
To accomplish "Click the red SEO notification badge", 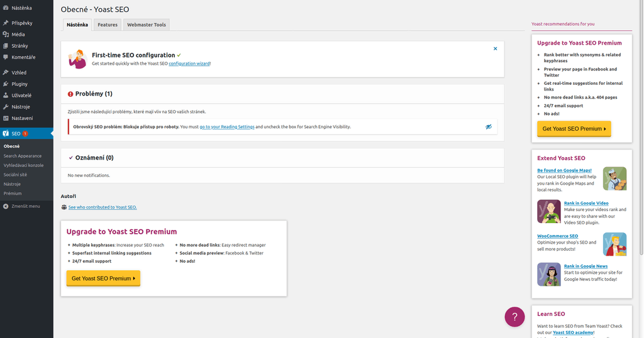I will (x=25, y=134).
